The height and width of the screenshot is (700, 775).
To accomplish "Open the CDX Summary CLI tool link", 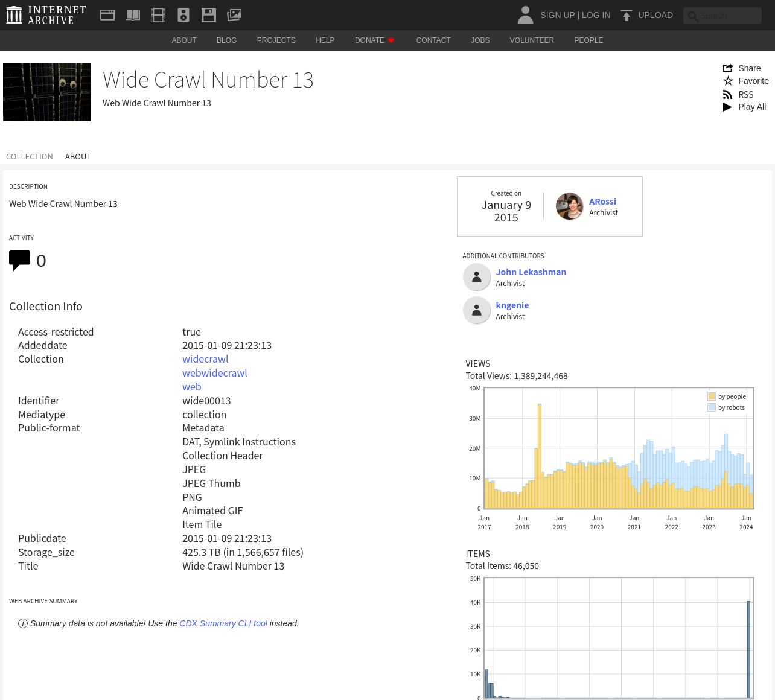I will 223,623.
